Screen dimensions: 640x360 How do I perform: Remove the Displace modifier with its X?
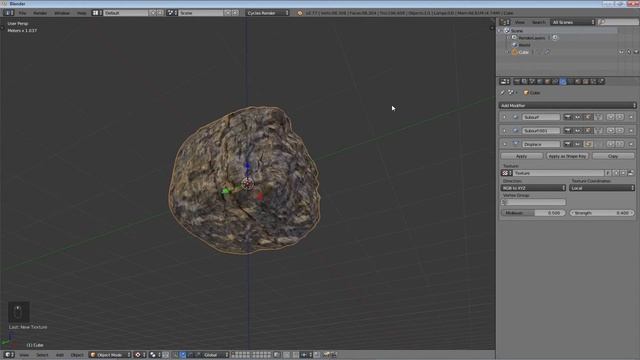point(631,144)
